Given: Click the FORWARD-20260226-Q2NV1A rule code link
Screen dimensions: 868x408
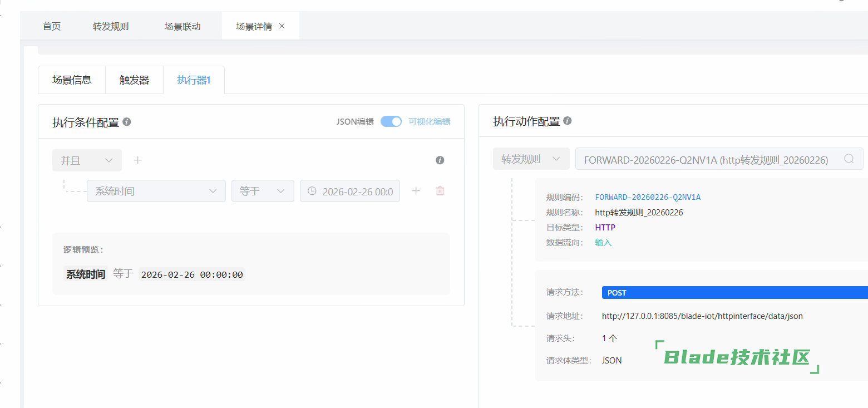Looking at the screenshot, I should pos(648,197).
